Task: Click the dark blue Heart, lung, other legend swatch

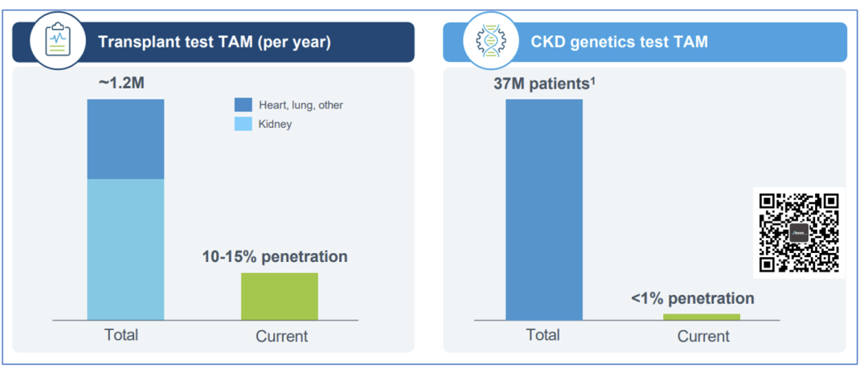Action: [243, 104]
